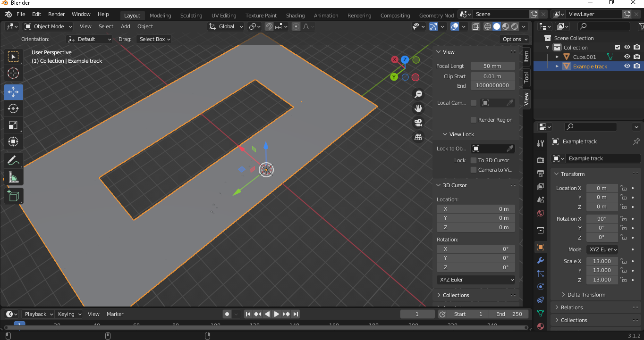
Task: Choose the Rotate tool
Action: tap(14, 108)
